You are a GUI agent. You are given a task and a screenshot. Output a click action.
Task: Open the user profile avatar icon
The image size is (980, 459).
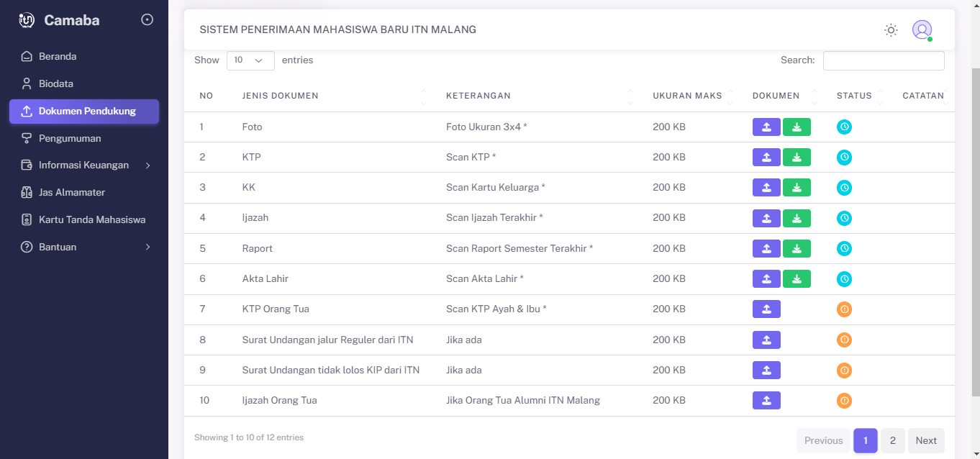pyautogui.click(x=922, y=29)
